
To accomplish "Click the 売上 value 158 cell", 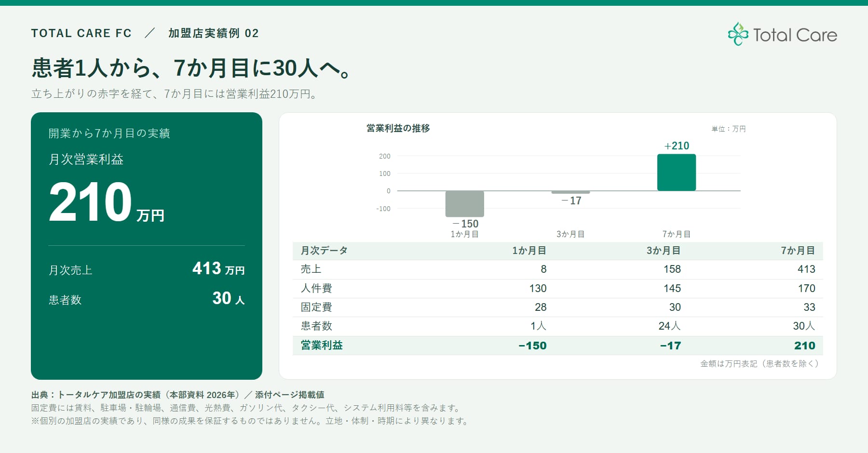I will [x=672, y=269].
